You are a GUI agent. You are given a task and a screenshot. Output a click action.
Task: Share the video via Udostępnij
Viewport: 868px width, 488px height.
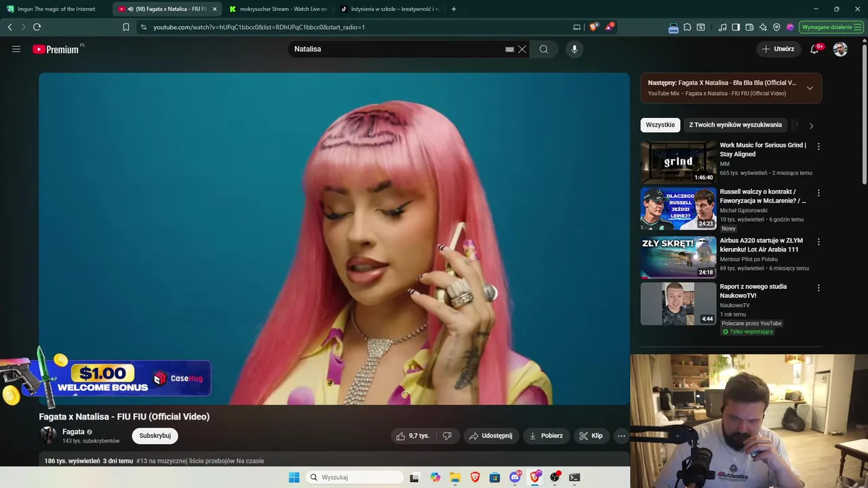[x=492, y=436]
